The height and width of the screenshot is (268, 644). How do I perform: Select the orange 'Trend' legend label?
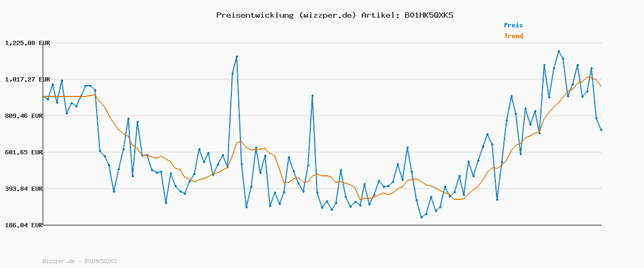click(x=513, y=36)
